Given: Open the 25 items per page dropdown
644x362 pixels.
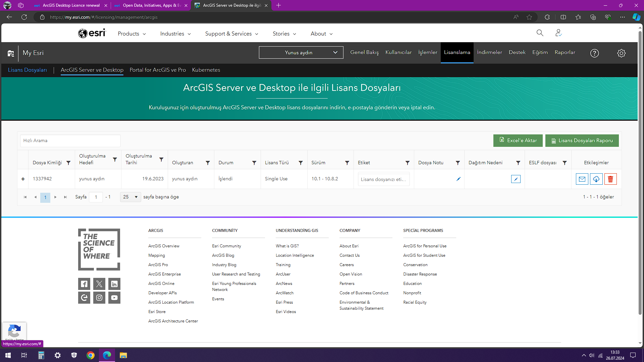Looking at the screenshot, I should coord(130,197).
